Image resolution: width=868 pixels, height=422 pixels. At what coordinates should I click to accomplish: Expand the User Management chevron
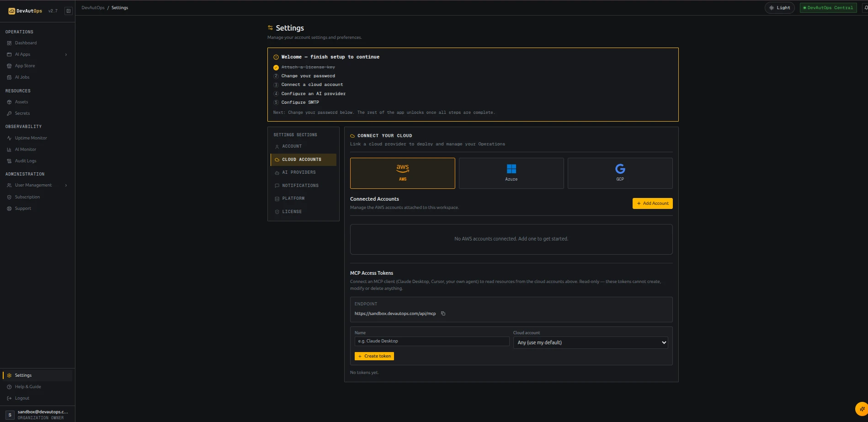[x=66, y=185]
